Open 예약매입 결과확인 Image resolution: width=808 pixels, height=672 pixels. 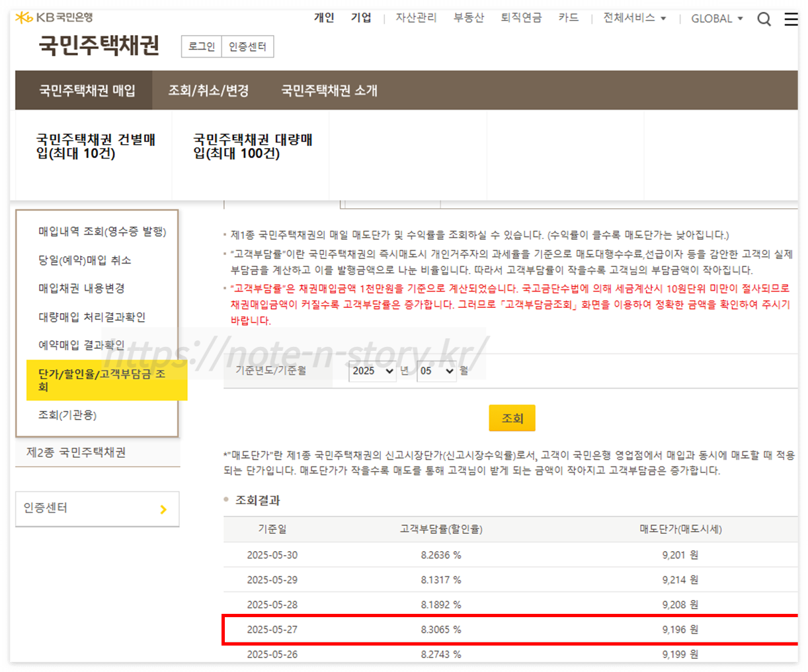tap(81, 345)
